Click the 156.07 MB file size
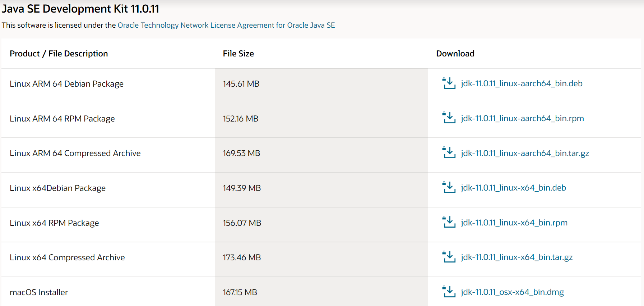Image resolution: width=644 pixels, height=306 pixels. (x=242, y=223)
